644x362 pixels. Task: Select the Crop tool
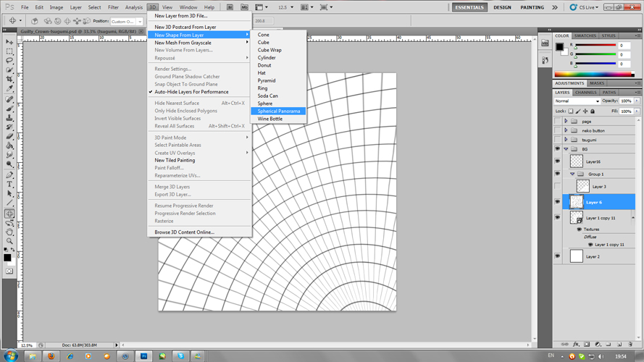[x=9, y=79]
